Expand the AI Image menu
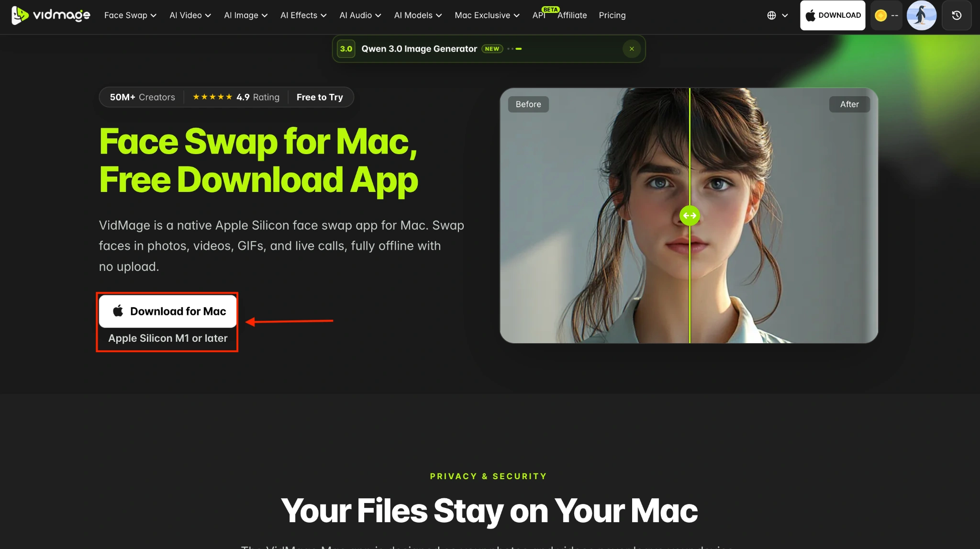The width and height of the screenshot is (980, 549). [x=245, y=15]
